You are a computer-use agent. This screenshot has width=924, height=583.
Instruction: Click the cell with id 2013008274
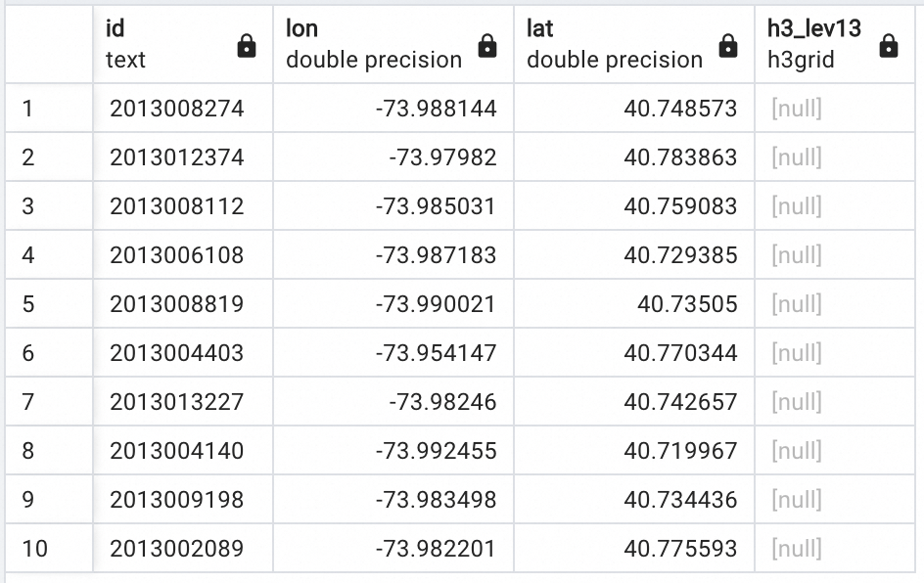pyautogui.click(x=177, y=109)
